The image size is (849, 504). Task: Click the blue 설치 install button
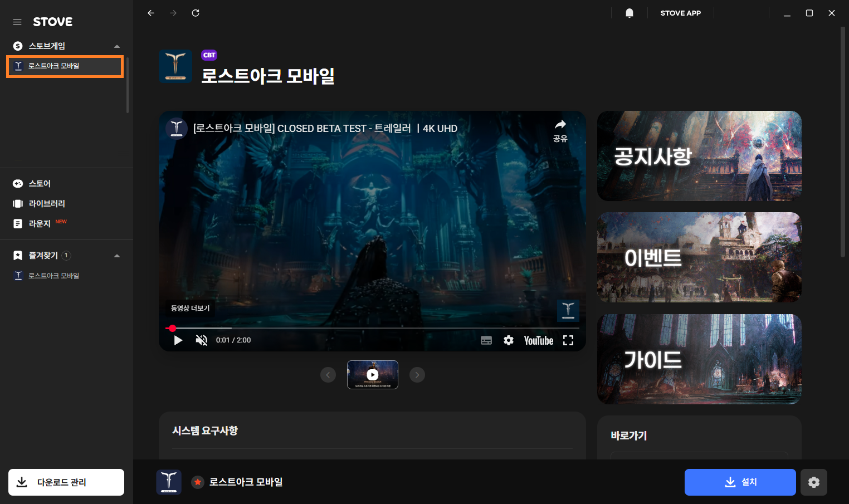coord(740,482)
